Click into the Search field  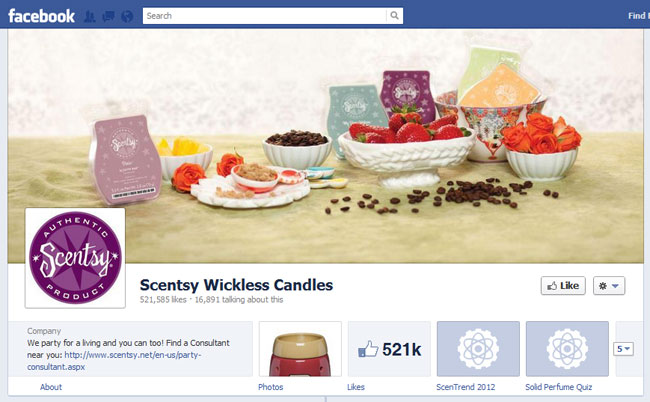264,16
